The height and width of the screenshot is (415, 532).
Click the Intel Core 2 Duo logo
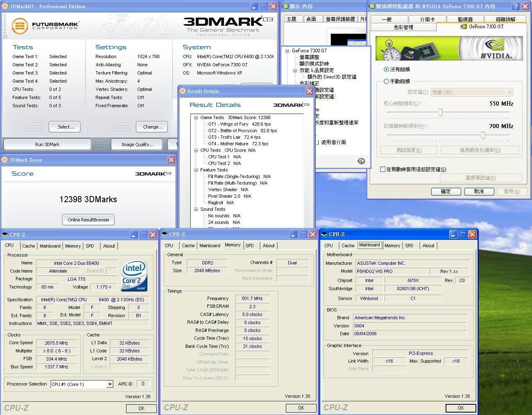(x=134, y=275)
